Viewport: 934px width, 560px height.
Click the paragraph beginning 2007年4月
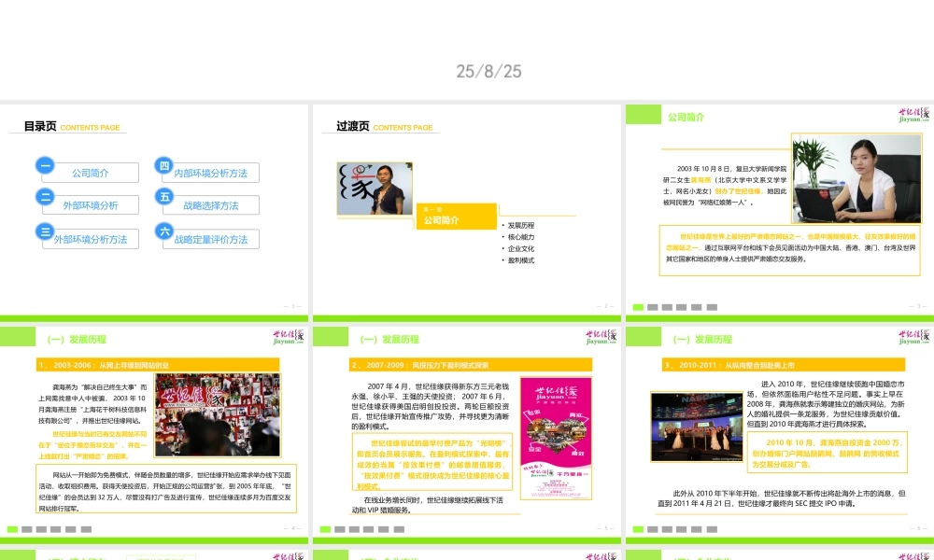click(431, 406)
